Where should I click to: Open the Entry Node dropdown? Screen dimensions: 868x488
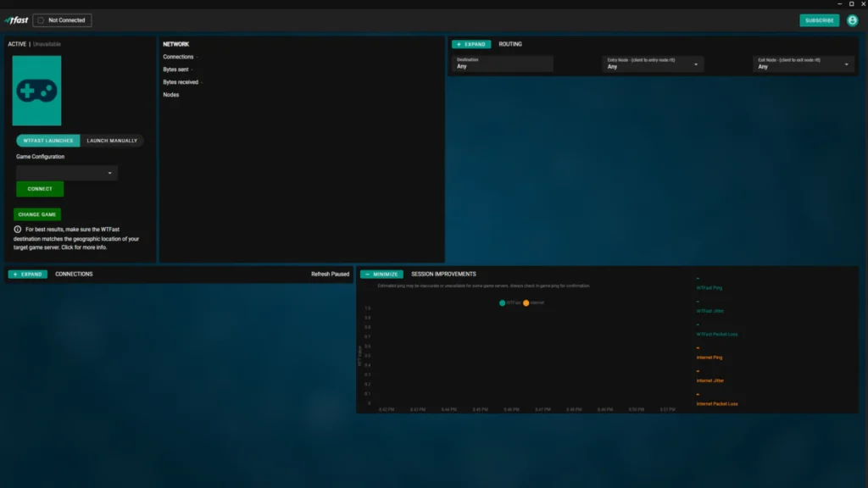[655, 64]
